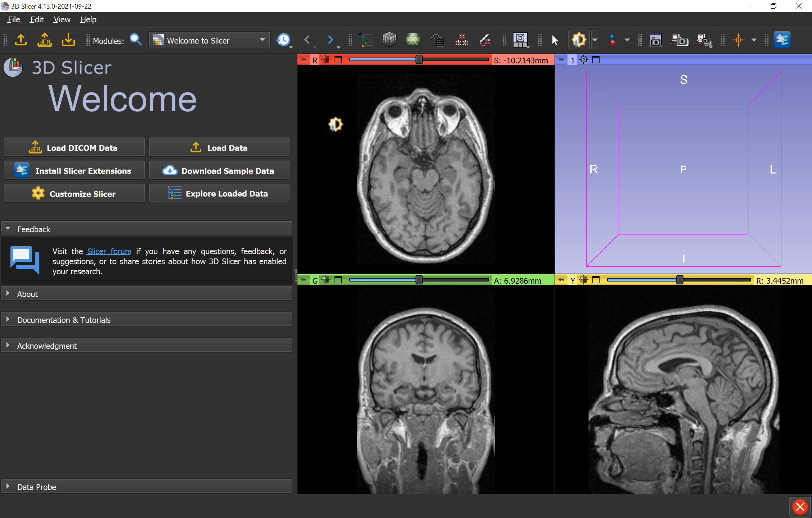Open the Data module tree icon

pos(366,40)
